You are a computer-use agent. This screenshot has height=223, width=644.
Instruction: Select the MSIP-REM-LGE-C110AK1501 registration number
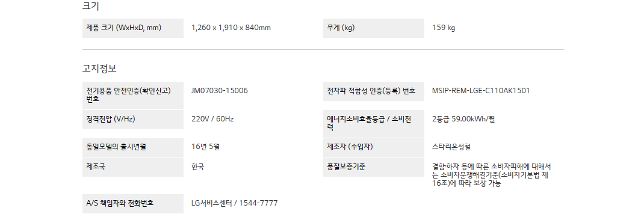[481, 91]
